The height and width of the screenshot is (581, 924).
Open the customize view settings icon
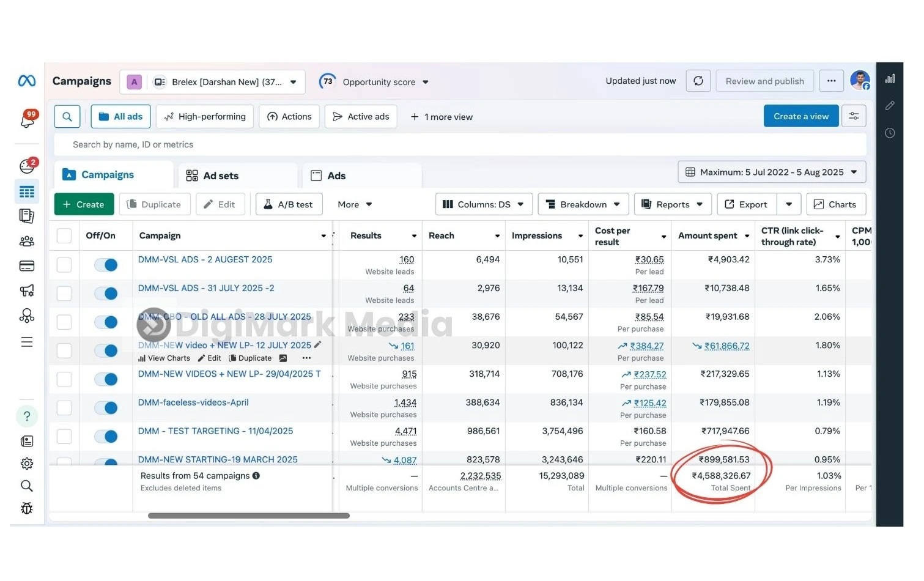(x=854, y=116)
